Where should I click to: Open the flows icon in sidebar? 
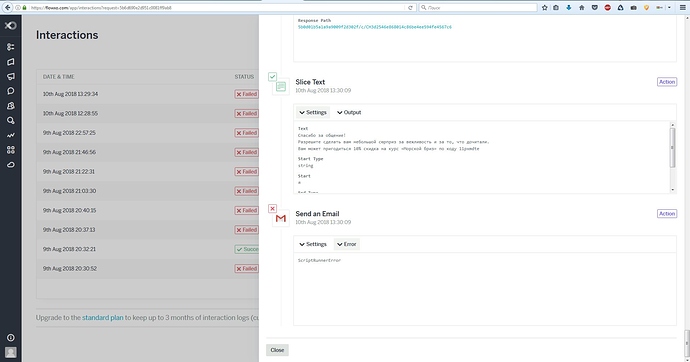click(x=11, y=47)
